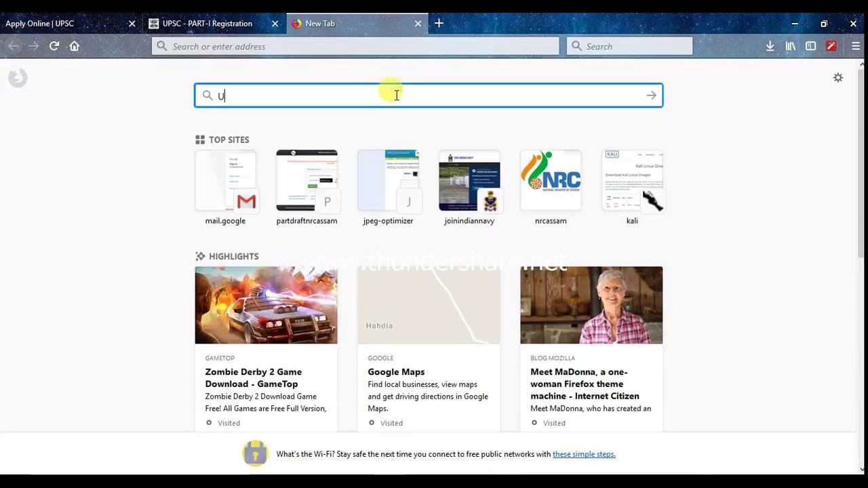Click the Zombie Derby car thumbnail image
The image size is (868, 488).
[266, 305]
